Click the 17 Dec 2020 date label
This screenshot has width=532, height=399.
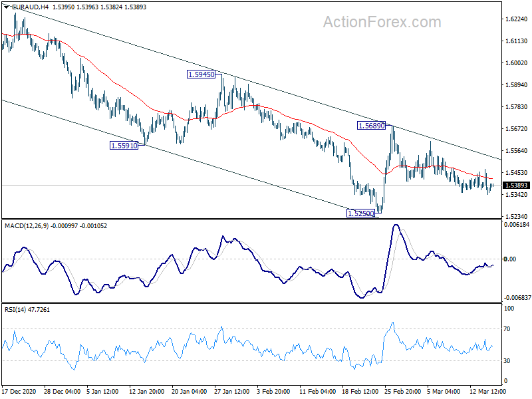19,391
